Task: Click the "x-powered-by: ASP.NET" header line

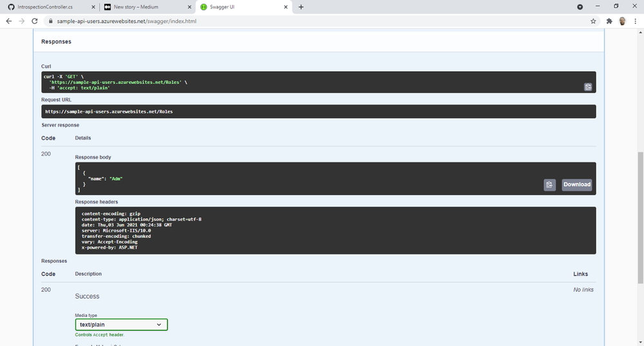Action: tap(109, 247)
